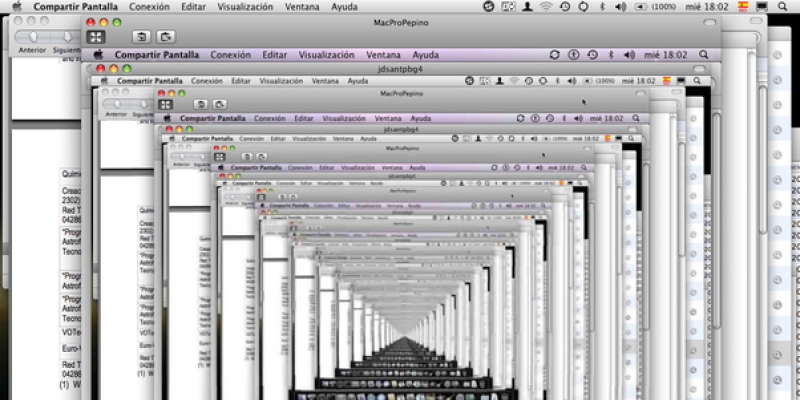Open Ventana menu in the top menu bar

[x=302, y=7]
